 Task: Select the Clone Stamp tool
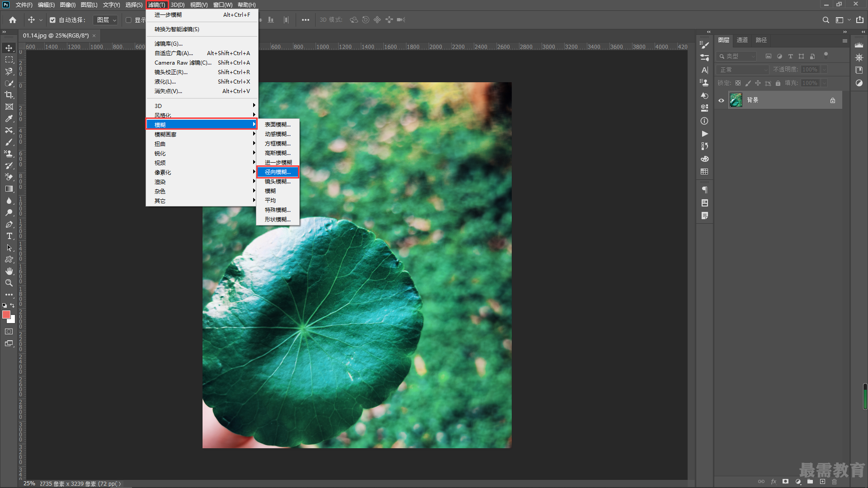9,154
